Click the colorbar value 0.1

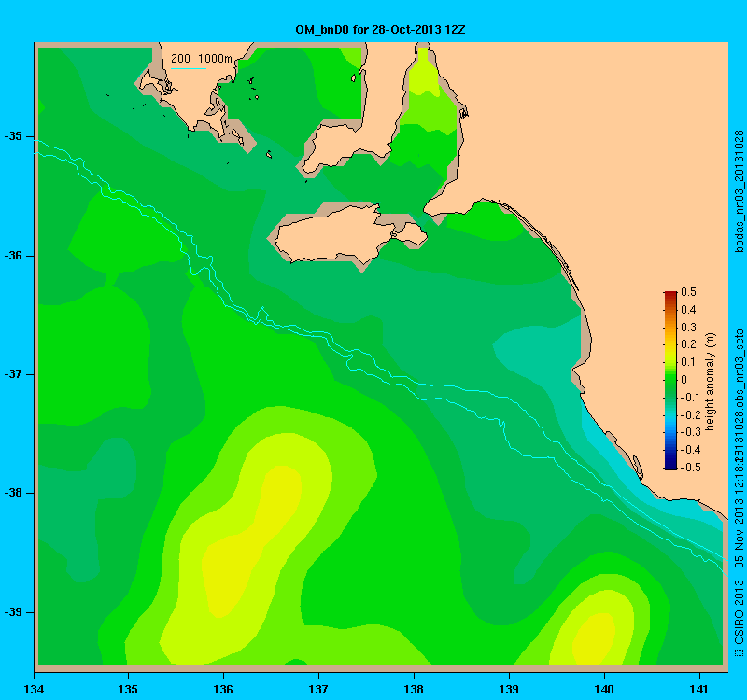coord(688,362)
